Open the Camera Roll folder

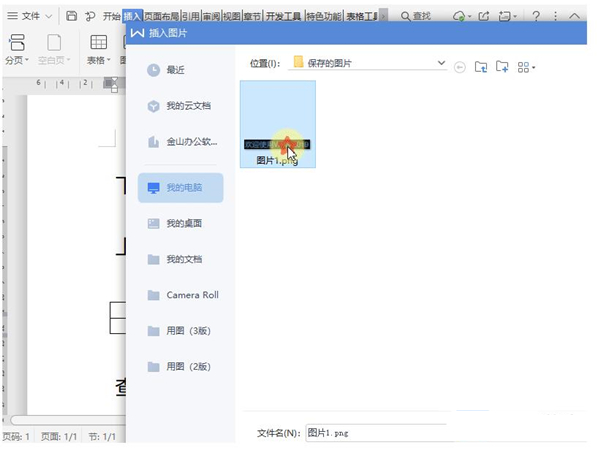[191, 295]
